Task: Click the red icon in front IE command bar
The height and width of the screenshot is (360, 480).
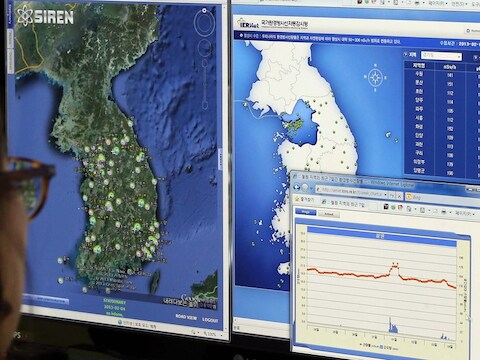Action: coord(401,208)
